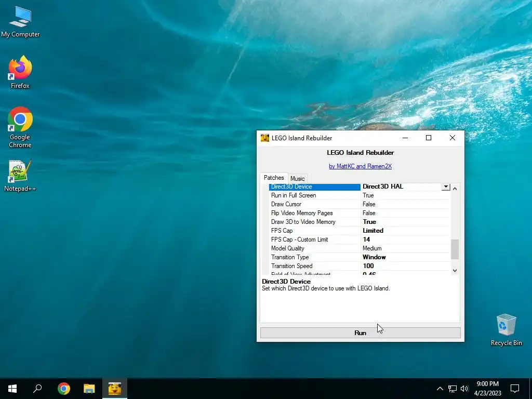
Task: Open My Computer desktop icon
Action: point(20,22)
